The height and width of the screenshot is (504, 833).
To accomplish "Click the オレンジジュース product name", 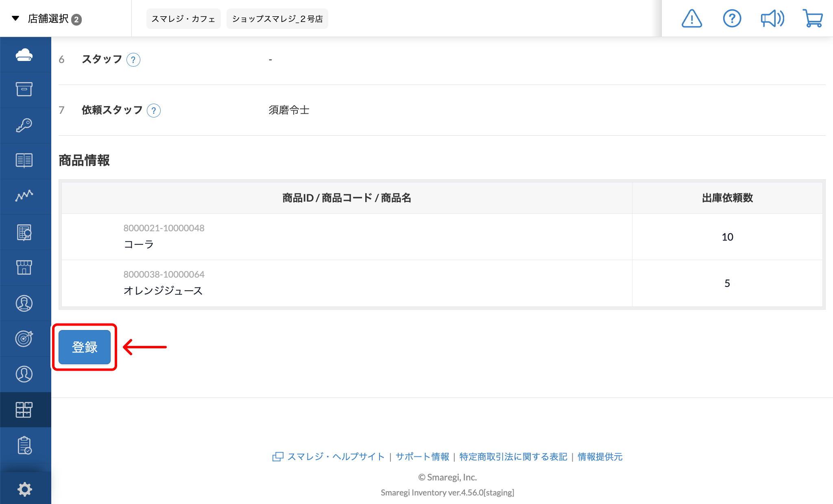I will click(163, 291).
